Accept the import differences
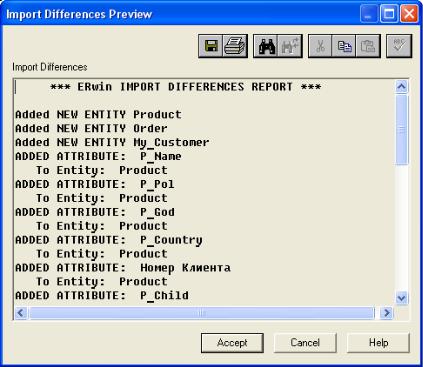 (232, 343)
